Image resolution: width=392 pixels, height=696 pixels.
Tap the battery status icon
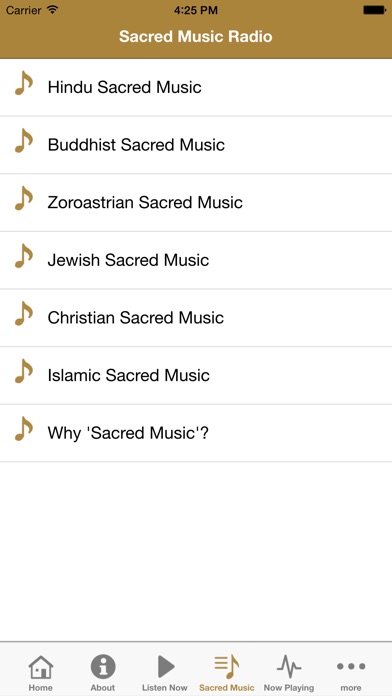click(374, 10)
